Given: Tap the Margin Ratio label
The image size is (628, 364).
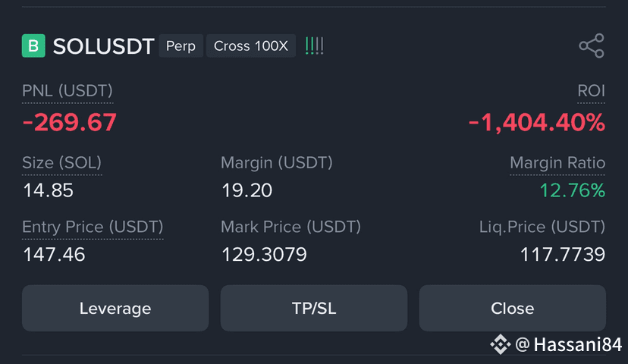Looking at the screenshot, I should [x=557, y=163].
